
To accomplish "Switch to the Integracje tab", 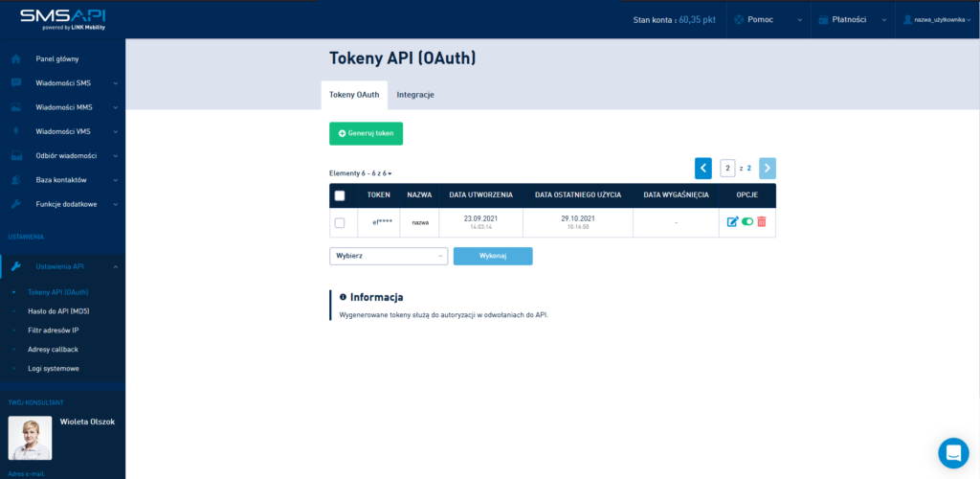I will tap(415, 95).
